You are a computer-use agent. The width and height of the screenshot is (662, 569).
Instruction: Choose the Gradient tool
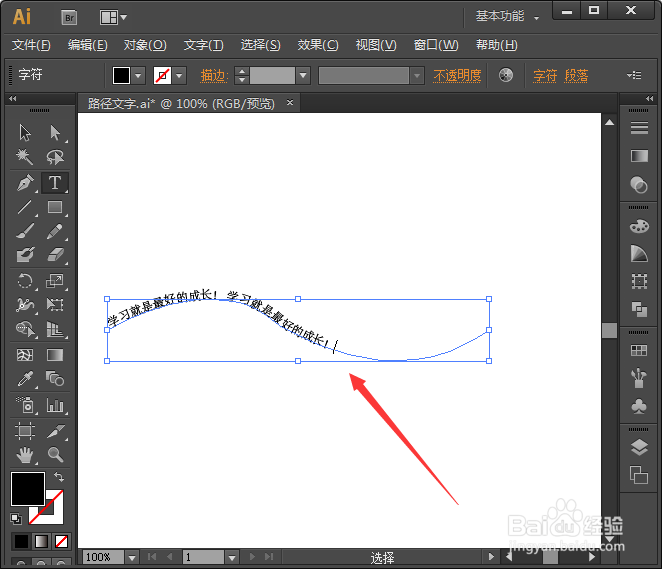(55, 355)
